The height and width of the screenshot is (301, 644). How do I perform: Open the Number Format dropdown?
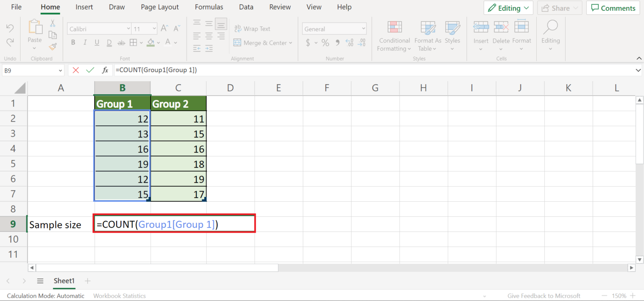pyautogui.click(x=334, y=29)
